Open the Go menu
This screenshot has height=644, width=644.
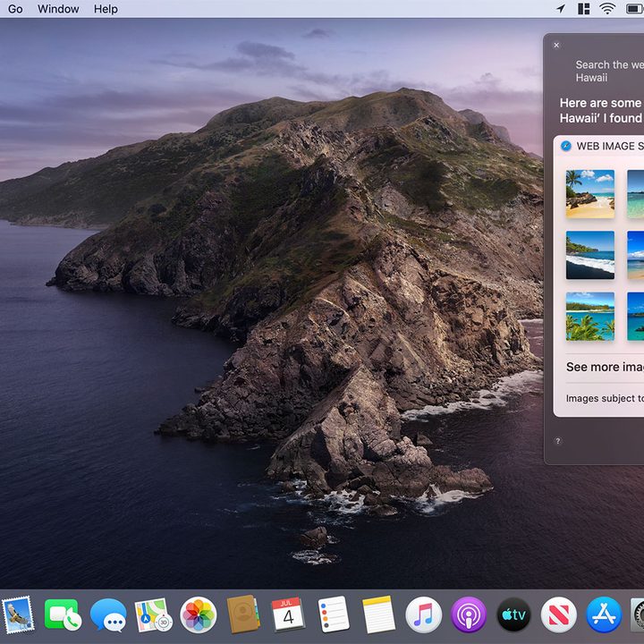pos(15,9)
